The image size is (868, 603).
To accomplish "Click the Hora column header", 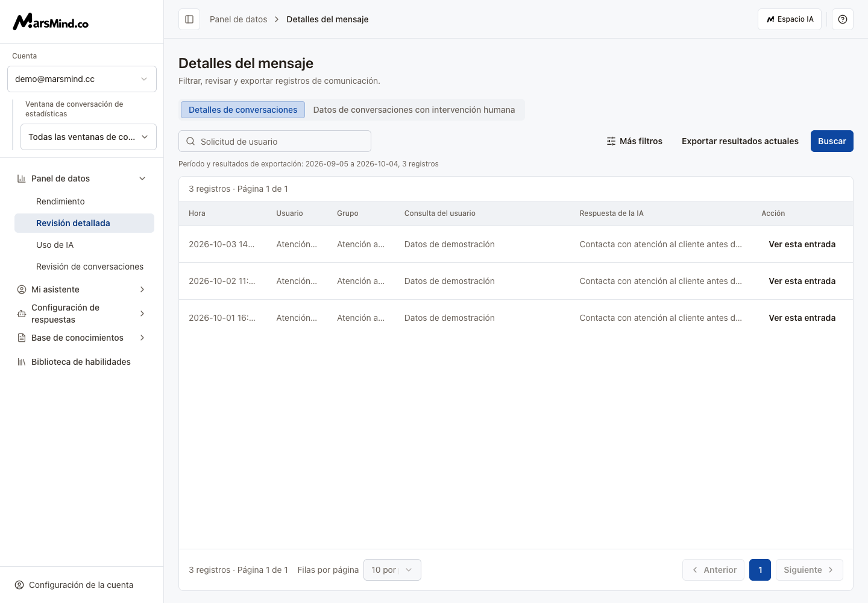I will tap(197, 213).
